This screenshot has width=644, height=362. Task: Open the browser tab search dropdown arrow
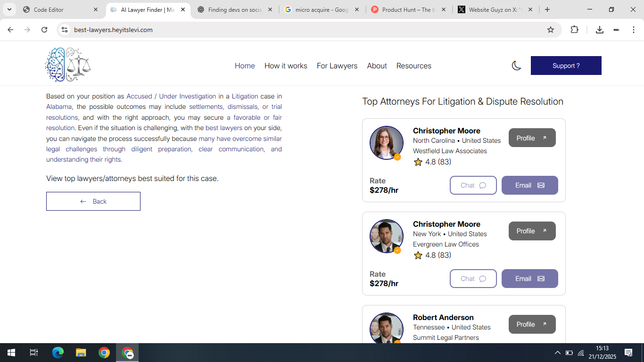(9, 9)
